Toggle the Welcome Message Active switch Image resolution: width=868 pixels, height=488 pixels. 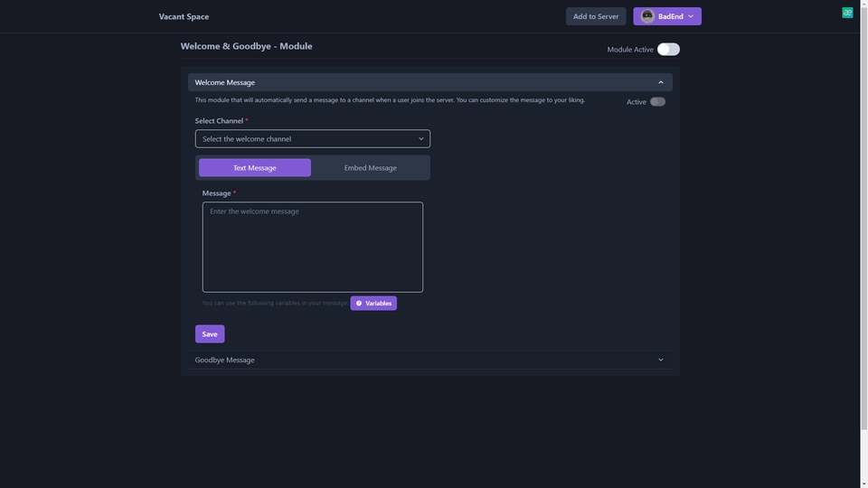[x=657, y=102]
